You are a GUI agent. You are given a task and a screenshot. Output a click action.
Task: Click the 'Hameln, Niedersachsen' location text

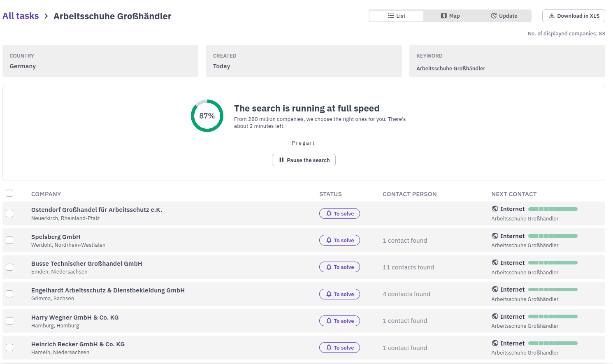(60, 352)
